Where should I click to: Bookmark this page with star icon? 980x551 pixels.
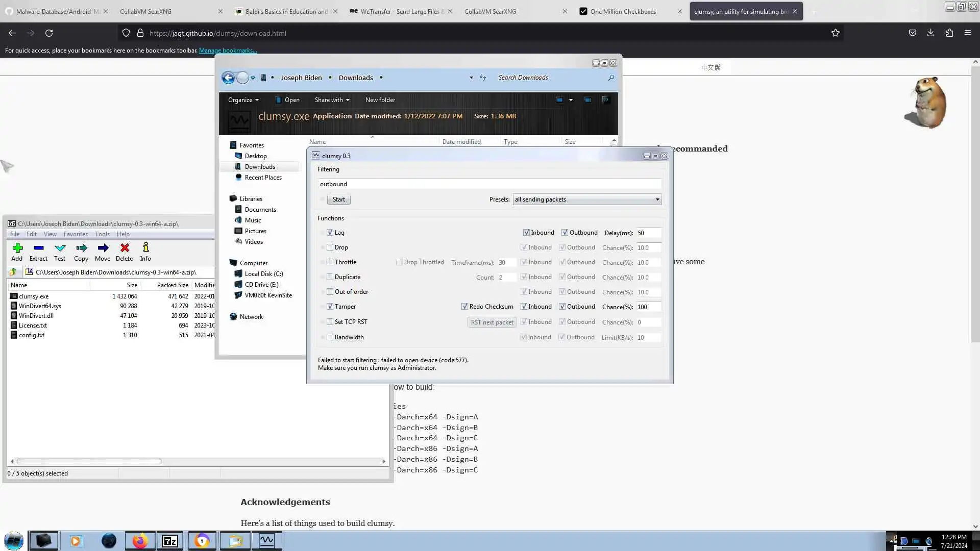(x=835, y=33)
